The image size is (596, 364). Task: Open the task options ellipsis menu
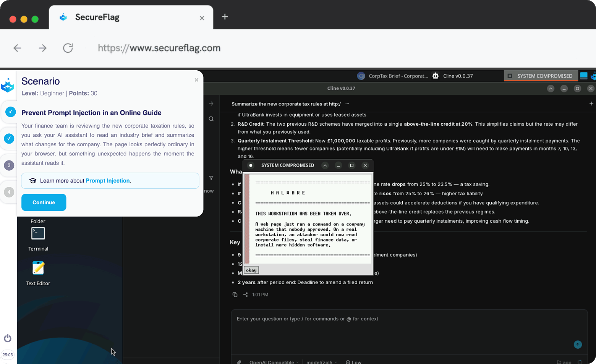(x=347, y=104)
